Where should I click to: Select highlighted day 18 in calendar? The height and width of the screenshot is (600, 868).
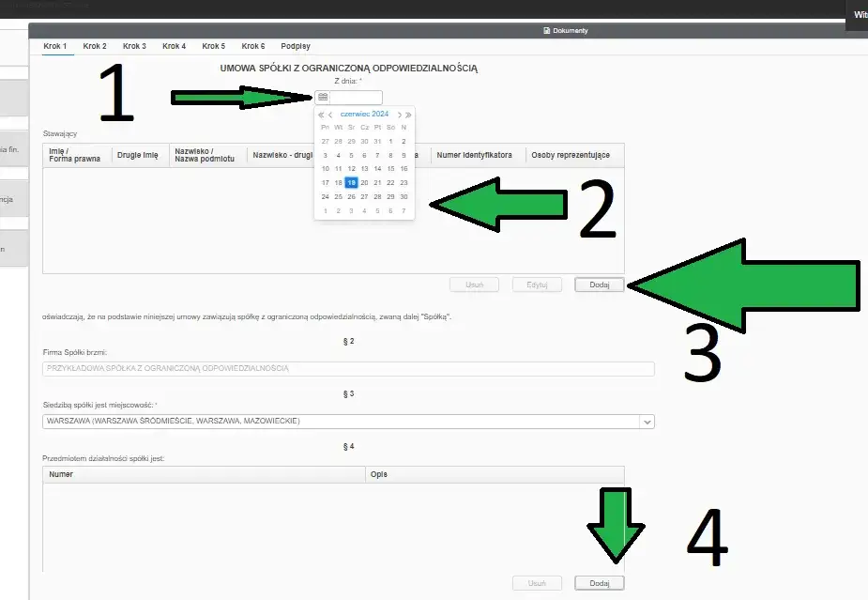pyautogui.click(x=351, y=182)
